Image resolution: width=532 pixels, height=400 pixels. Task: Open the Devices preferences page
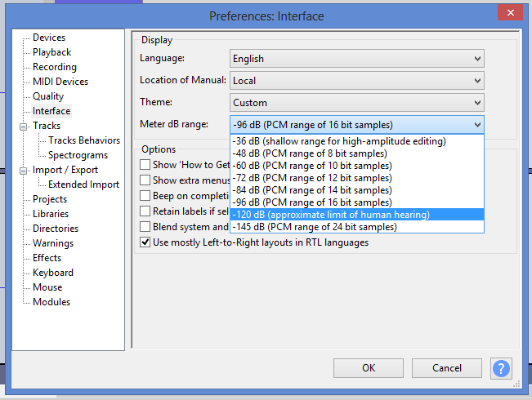(49, 38)
